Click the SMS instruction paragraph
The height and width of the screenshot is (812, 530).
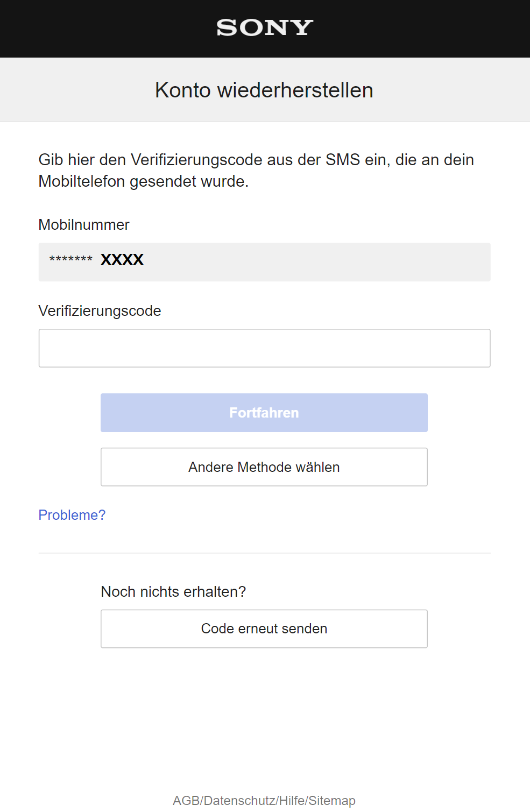[x=256, y=170]
